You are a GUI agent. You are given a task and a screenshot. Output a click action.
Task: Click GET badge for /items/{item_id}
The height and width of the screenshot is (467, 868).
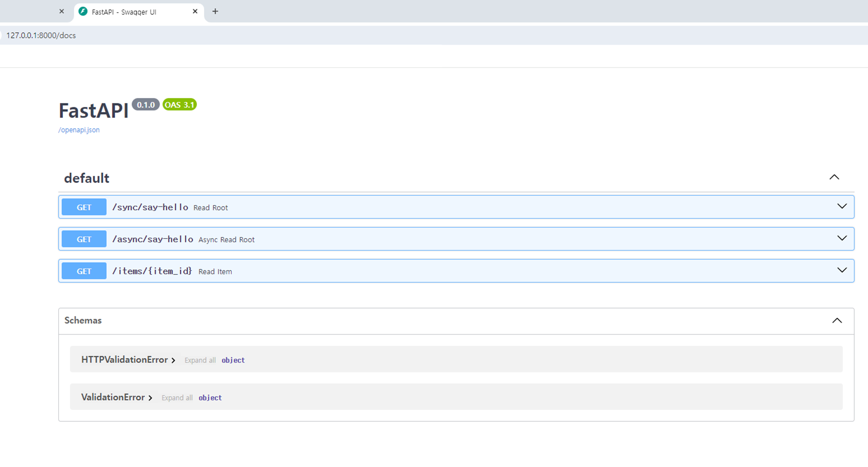point(84,271)
